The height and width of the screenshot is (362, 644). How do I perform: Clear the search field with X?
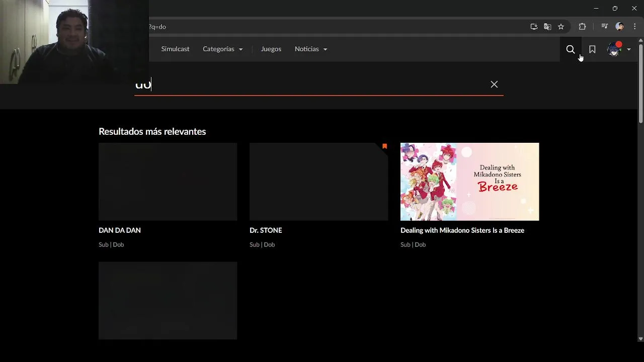point(494,84)
